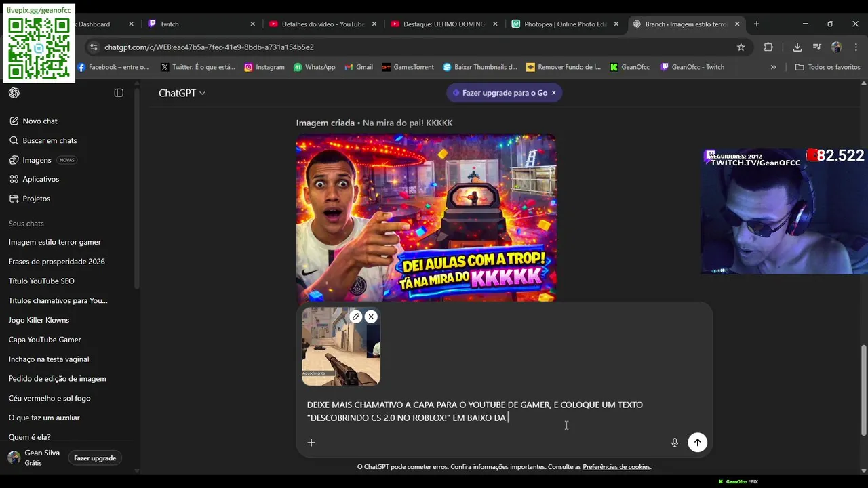This screenshot has height=488, width=868.
Task: Open the plus attachments menu
Action: pos(311,443)
